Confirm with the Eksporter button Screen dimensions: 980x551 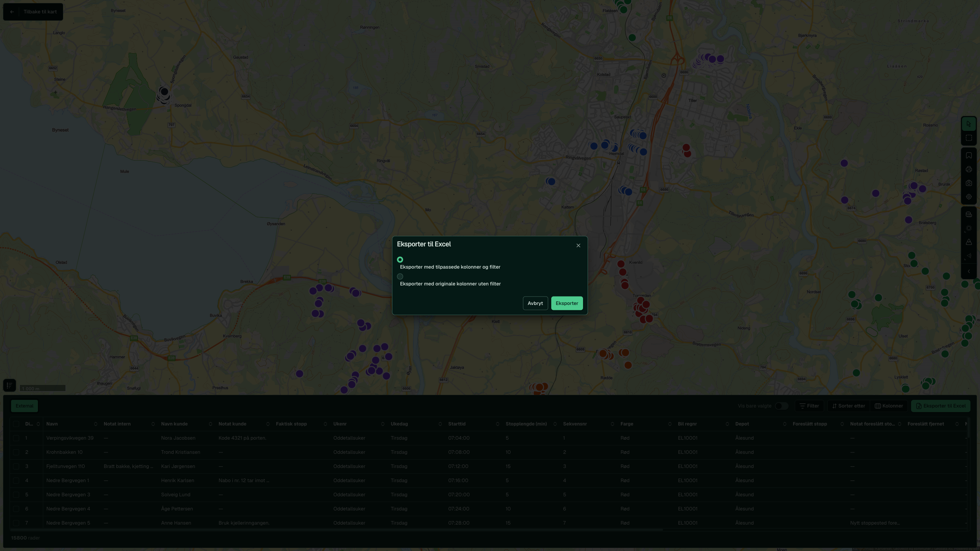567,303
